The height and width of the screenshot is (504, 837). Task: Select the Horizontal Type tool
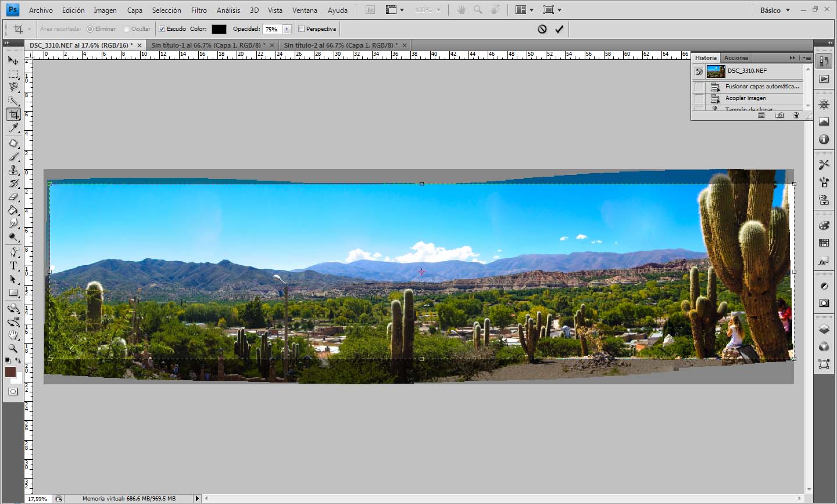(13, 266)
